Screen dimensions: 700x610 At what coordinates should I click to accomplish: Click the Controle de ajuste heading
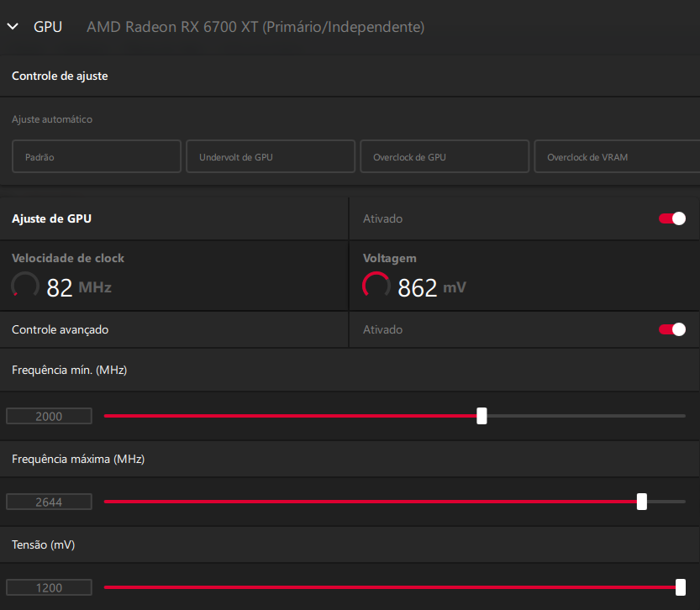click(x=60, y=76)
